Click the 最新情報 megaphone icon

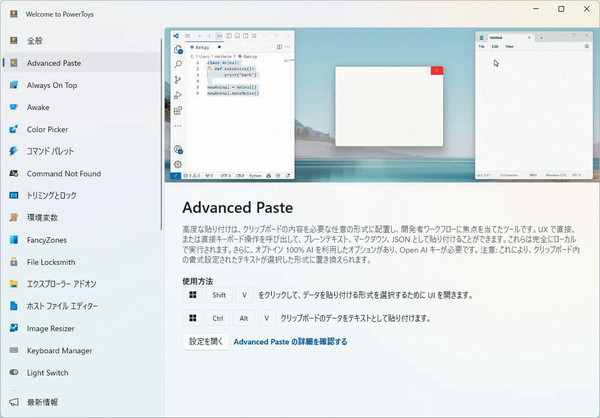click(x=14, y=402)
